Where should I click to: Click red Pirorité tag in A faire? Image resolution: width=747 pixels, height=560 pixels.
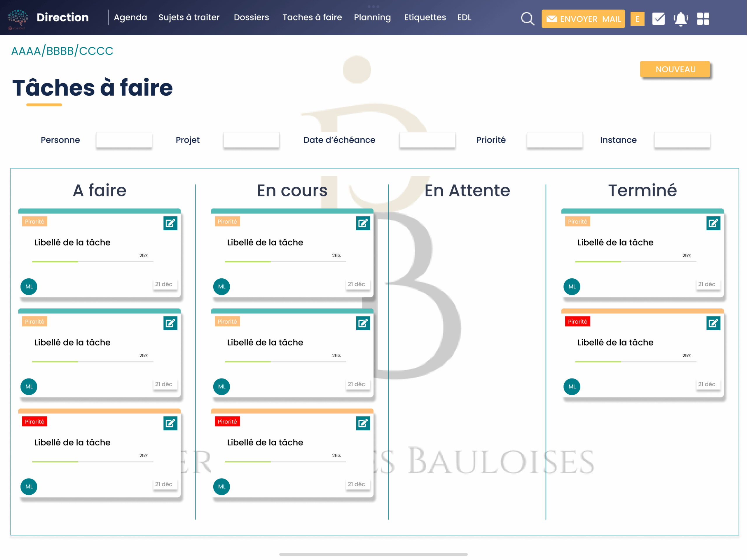[34, 421]
